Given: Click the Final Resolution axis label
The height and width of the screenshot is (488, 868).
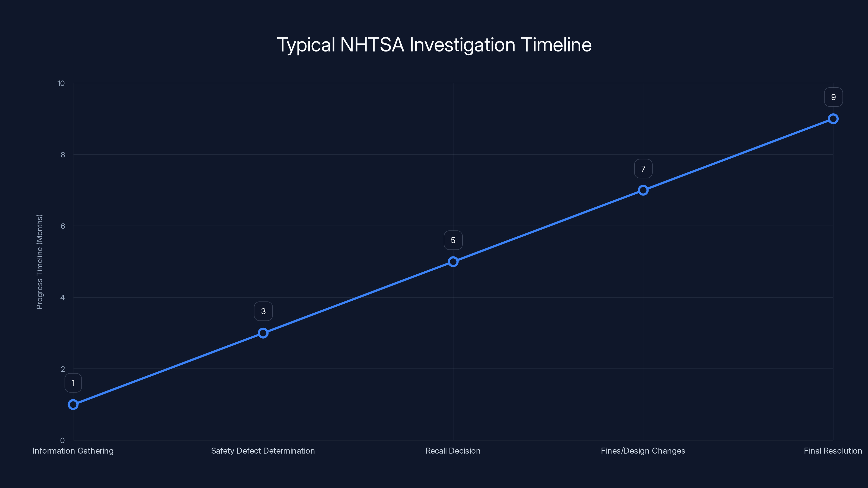Looking at the screenshot, I should point(833,451).
